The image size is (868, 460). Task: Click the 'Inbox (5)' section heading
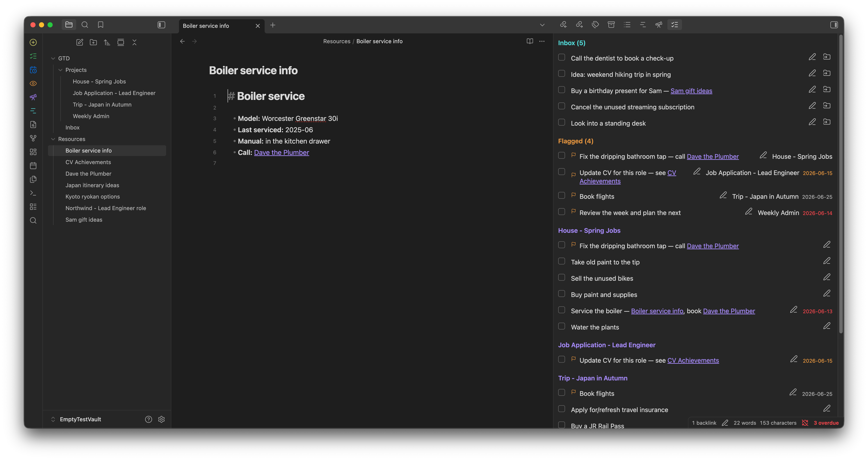coord(571,43)
